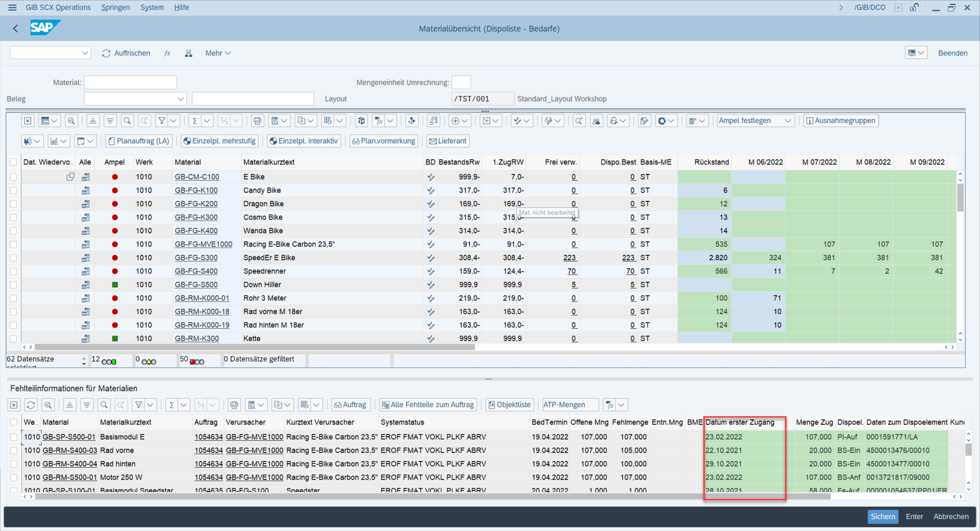Screen dimensions: 980x531
Task: Click the refresh icon in the Fehlteilinformationen toolbar
Action: [31, 405]
